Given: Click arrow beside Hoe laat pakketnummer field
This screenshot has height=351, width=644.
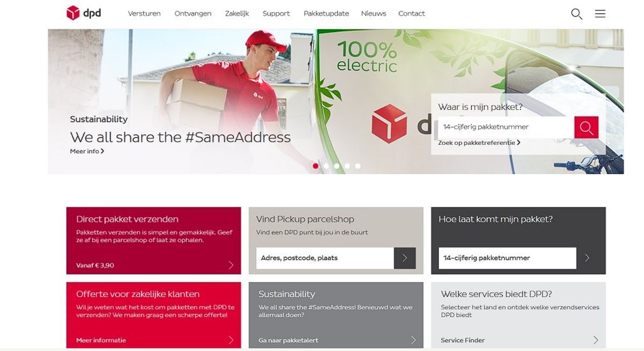Looking at the screenshot, I should [x=587, y=258].
